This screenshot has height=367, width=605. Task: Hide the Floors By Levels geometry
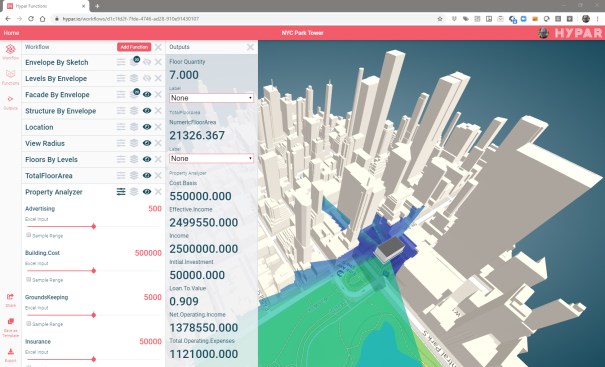[147, 159]
